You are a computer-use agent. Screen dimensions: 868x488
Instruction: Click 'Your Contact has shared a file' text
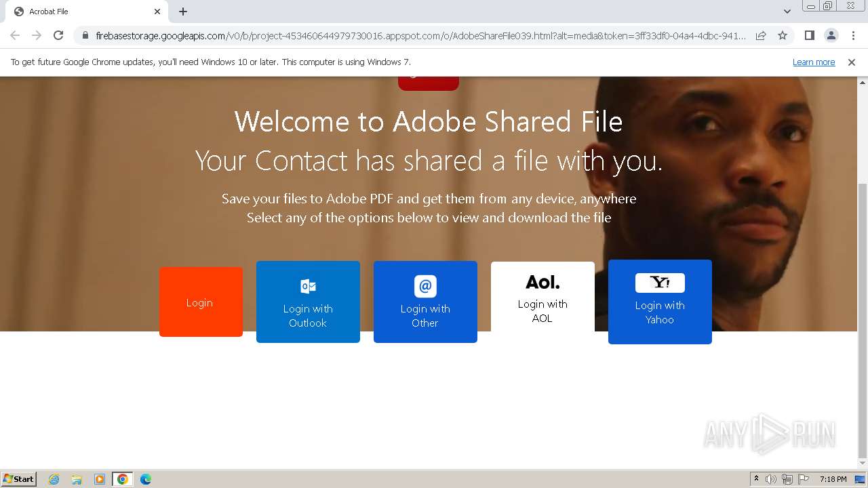429,161
